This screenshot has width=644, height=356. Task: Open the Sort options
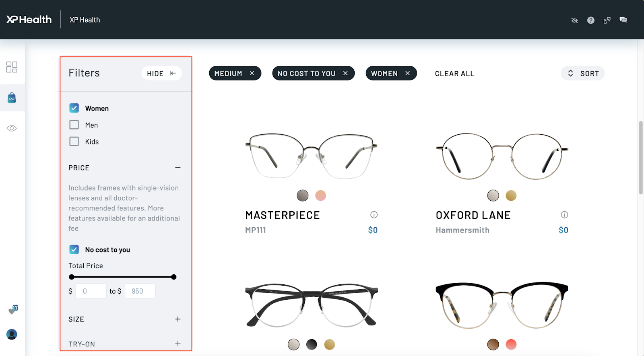(582, 73)
